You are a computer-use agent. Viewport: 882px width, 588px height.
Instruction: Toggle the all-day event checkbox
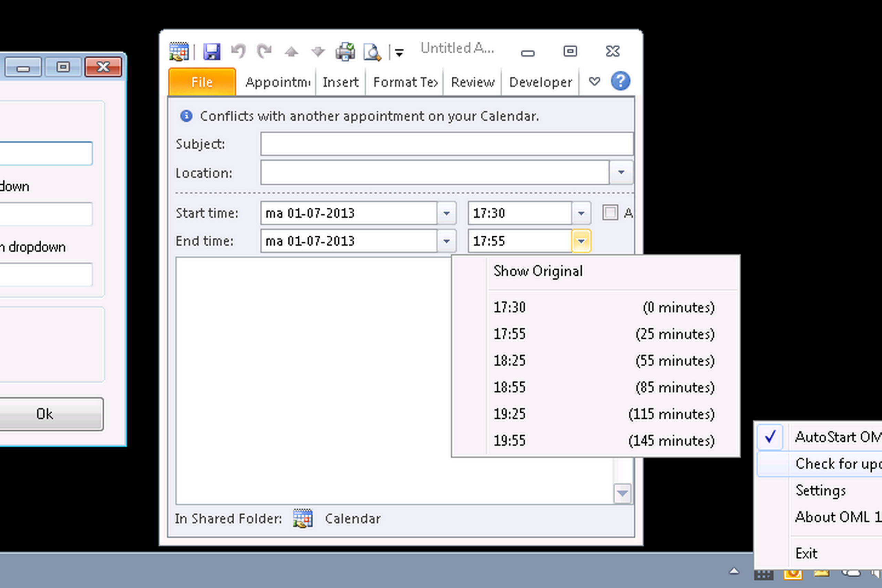pos(610,213)
